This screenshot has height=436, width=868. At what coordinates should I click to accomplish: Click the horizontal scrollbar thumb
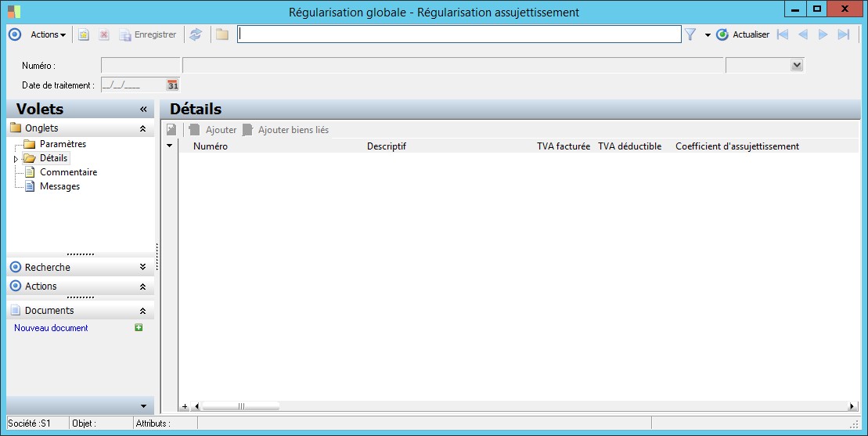coord(241,406)
